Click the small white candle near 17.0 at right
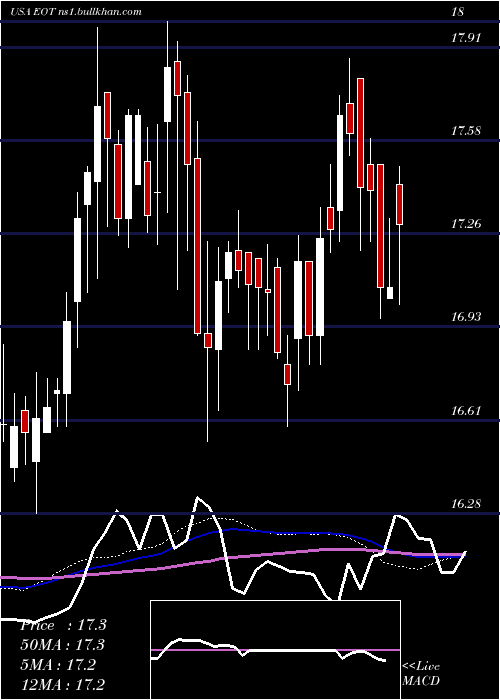Screen dimensions: 500x700 390,293
